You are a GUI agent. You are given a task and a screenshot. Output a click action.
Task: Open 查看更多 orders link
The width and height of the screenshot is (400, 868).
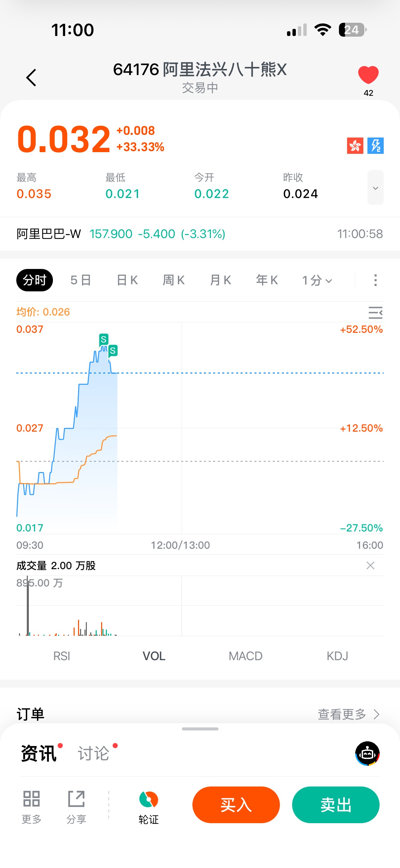point(348,714)
